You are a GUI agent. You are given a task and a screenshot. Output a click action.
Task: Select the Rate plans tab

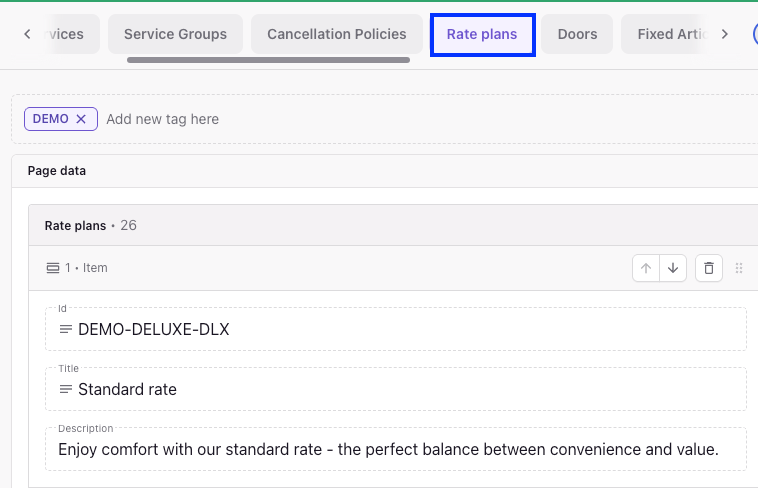coord(482,34)
